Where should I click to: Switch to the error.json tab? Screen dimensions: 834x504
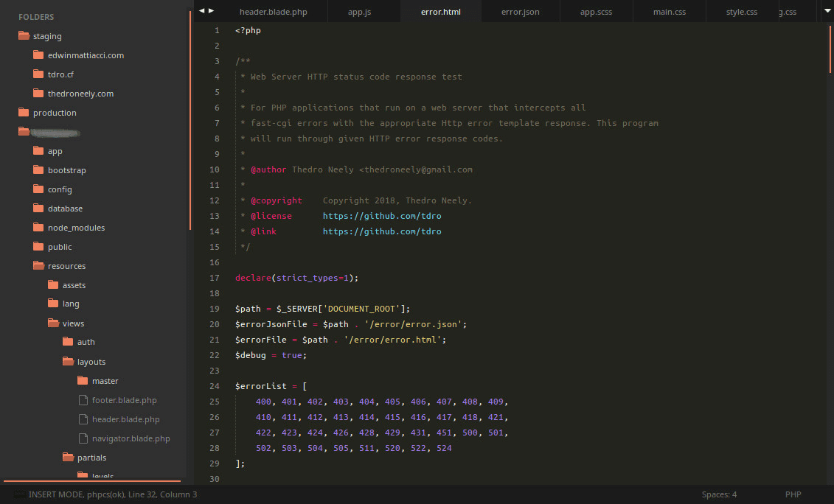[520, 12]
